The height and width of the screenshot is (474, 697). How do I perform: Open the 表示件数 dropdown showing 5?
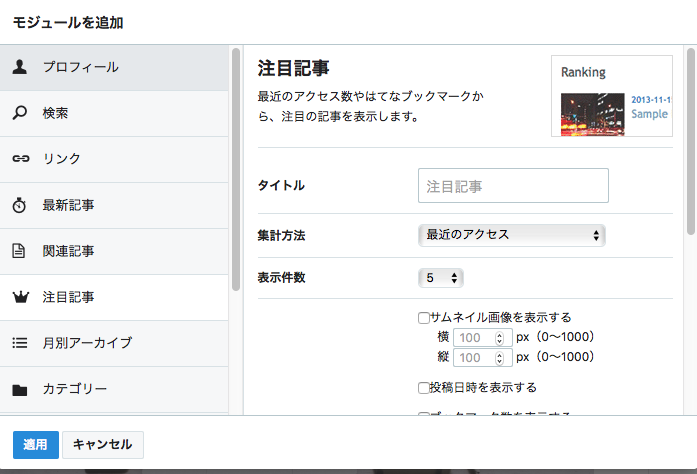[x=441, y=278]
